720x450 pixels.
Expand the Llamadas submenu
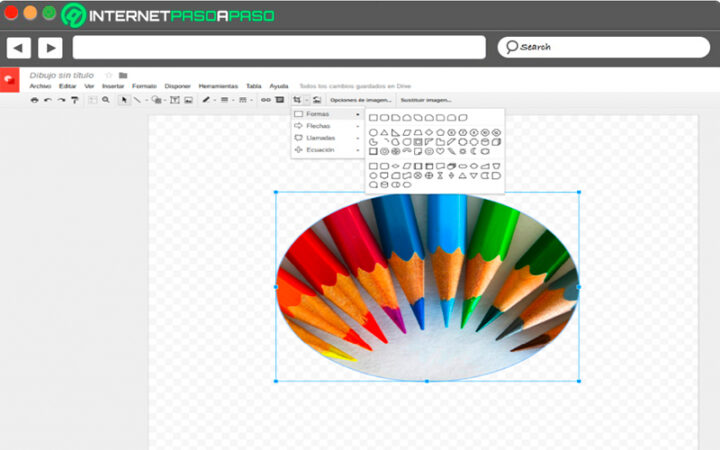click(327, 138)
